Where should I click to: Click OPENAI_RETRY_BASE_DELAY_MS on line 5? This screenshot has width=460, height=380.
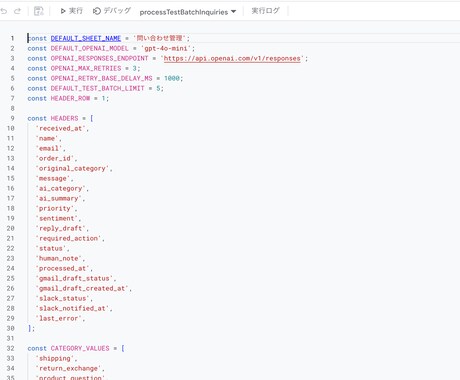101,78
